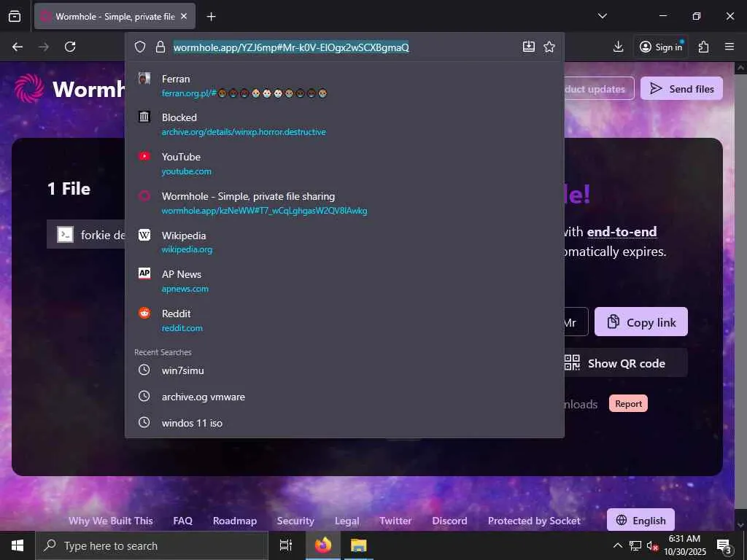Open Firefox View icon in tab strip
Image resolution: width=747 pixels, height=560 pixels.
point(15,16)
